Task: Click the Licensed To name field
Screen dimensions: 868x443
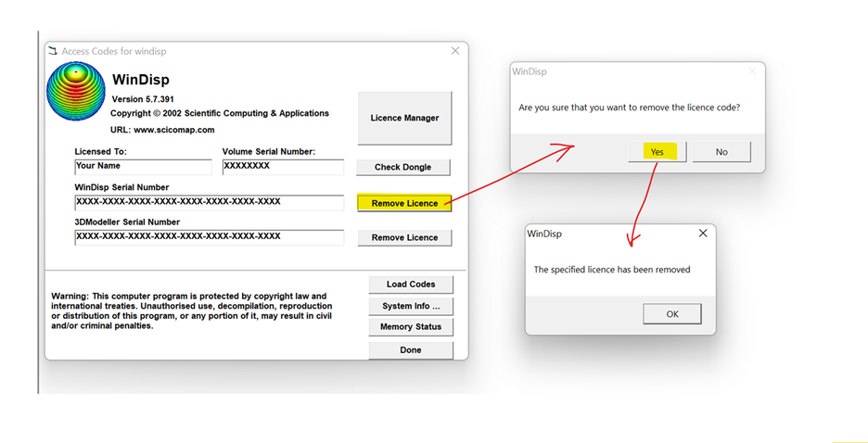Action: pyautogui.click(x=143, y=168)
